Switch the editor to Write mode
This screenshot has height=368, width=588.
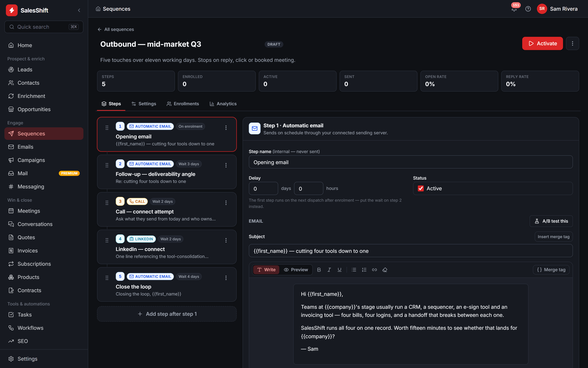click(266, 270)
